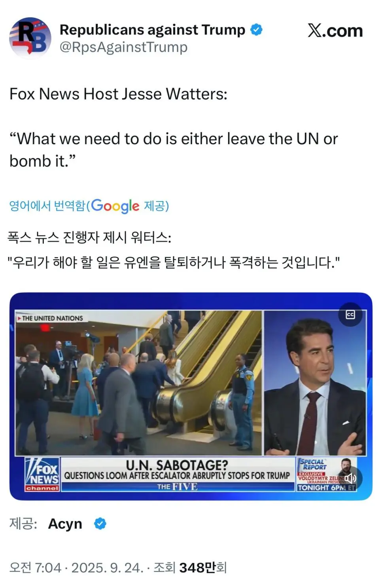Click the view count 조회 348만회
382x588 pixels.
click(190, 567)
